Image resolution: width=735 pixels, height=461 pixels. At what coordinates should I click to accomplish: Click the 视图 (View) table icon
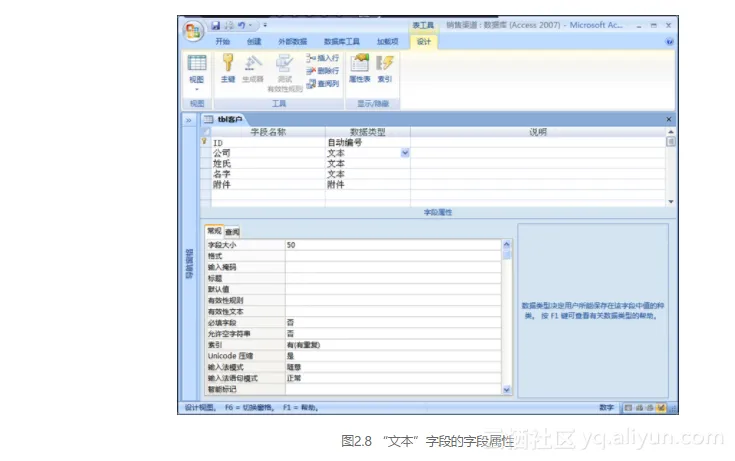pos(197,63)
